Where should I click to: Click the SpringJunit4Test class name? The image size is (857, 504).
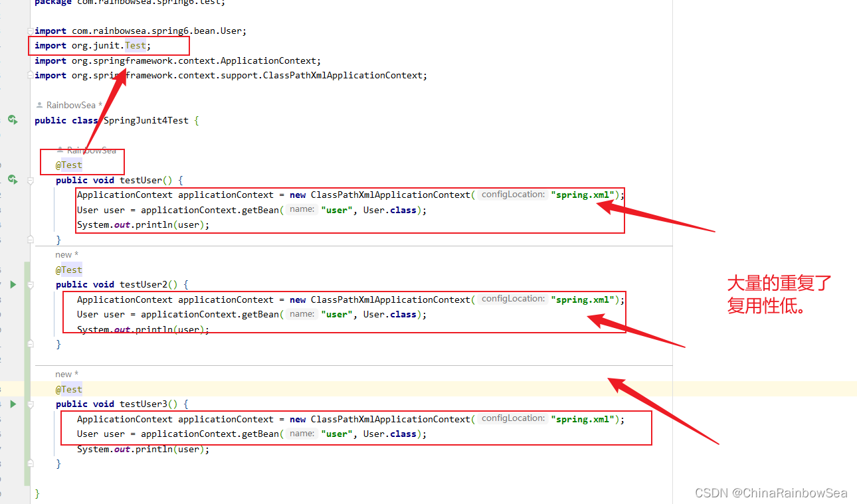click(x=146, y=120)
